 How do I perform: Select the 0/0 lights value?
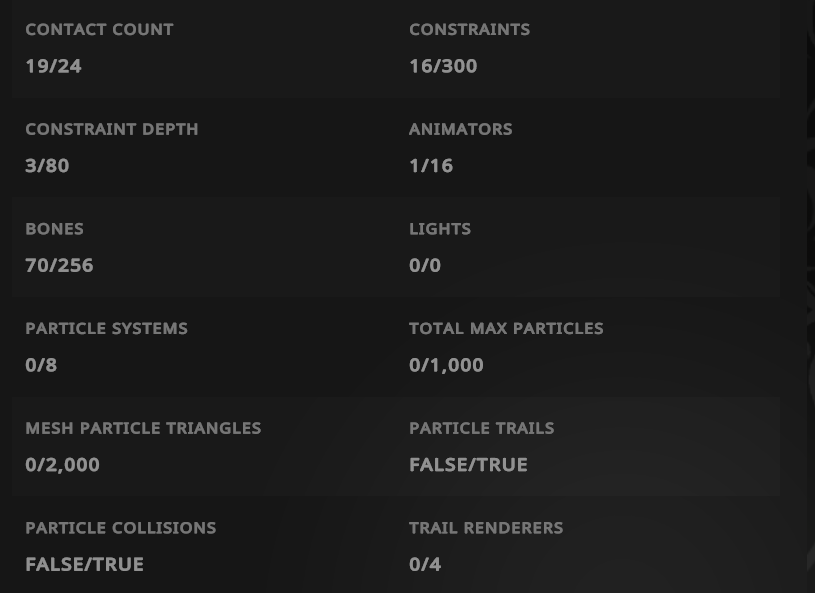pos(425,265)
